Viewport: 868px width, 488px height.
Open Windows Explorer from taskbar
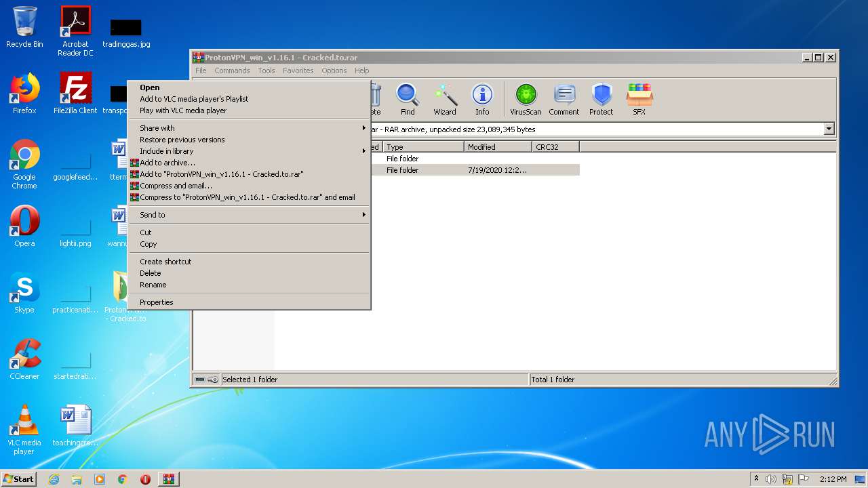(77, 479)
